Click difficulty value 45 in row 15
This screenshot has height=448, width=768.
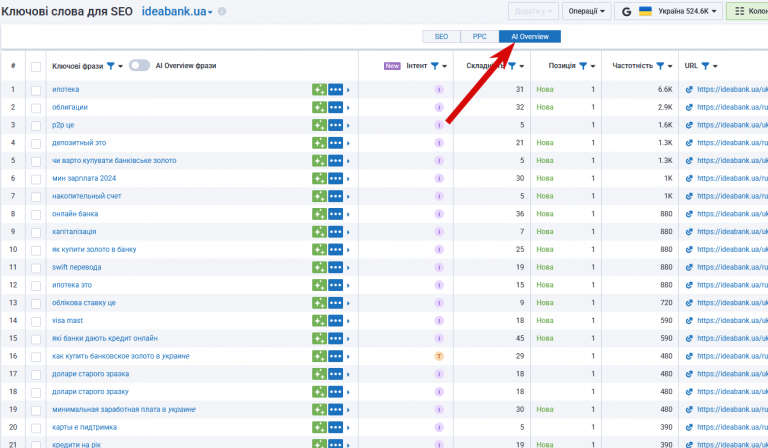pyautogui.click(x=520, y=338)
